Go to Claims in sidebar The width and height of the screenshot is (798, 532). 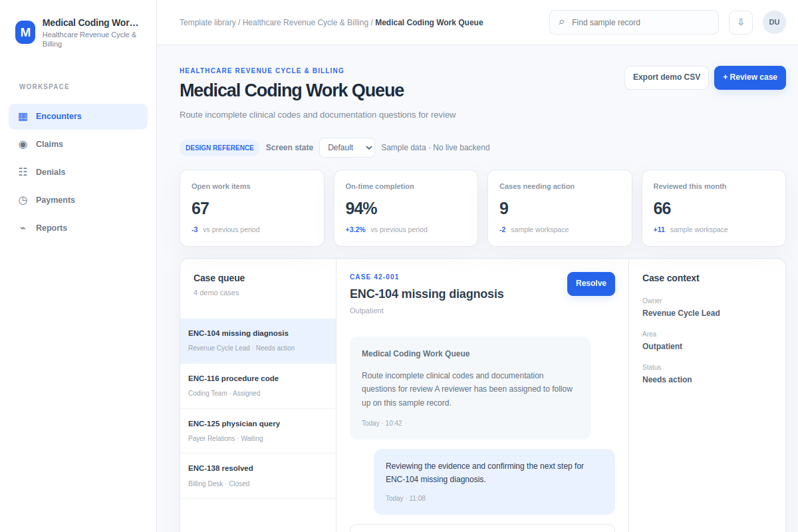(x=78, y=144)
